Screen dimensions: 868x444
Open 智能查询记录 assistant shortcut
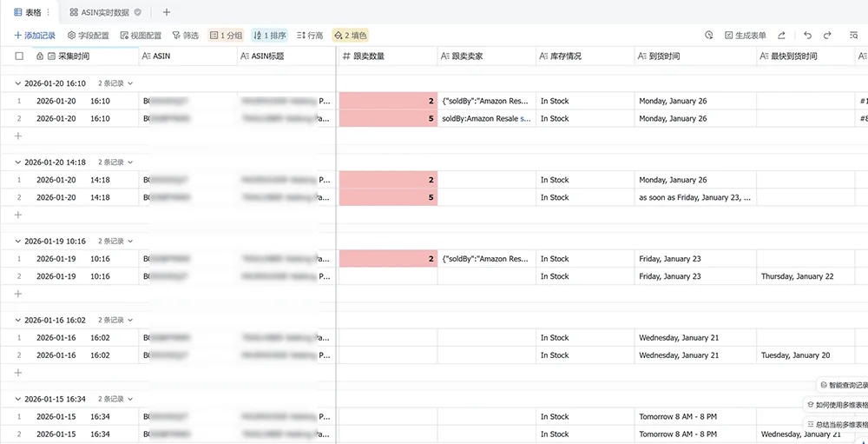[x=843, y=385]
